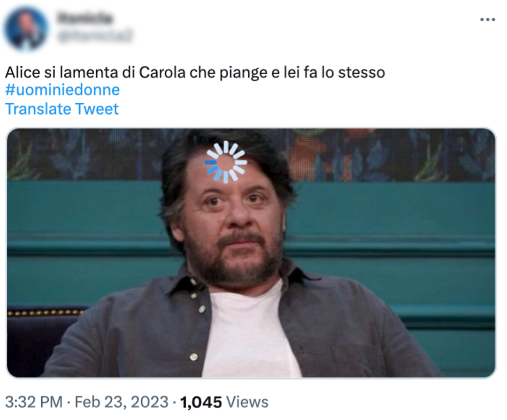The image size is (507, 420).
Task: Open the 3:32 PM timestamp link
Action: click(x=34, y=402)
